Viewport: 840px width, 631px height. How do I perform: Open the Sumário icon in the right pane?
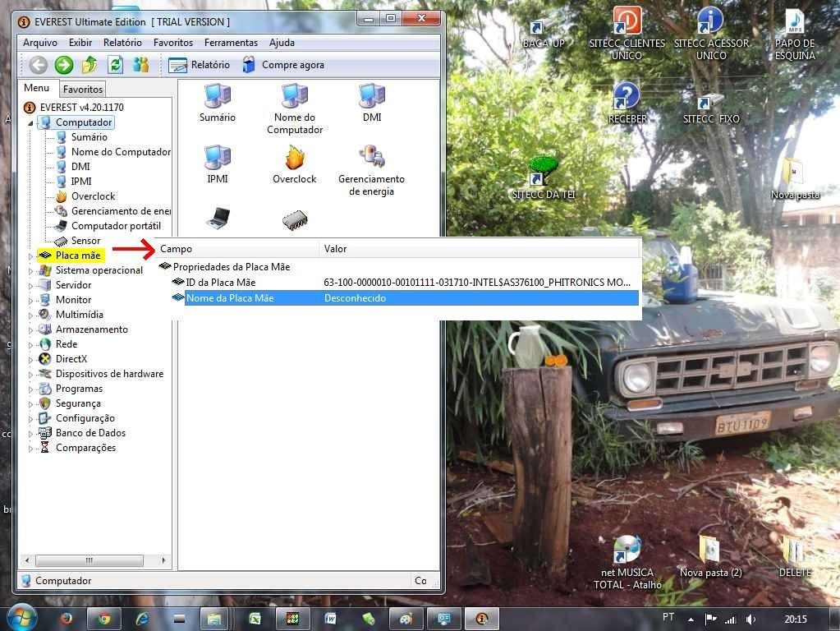click(218, 103)
